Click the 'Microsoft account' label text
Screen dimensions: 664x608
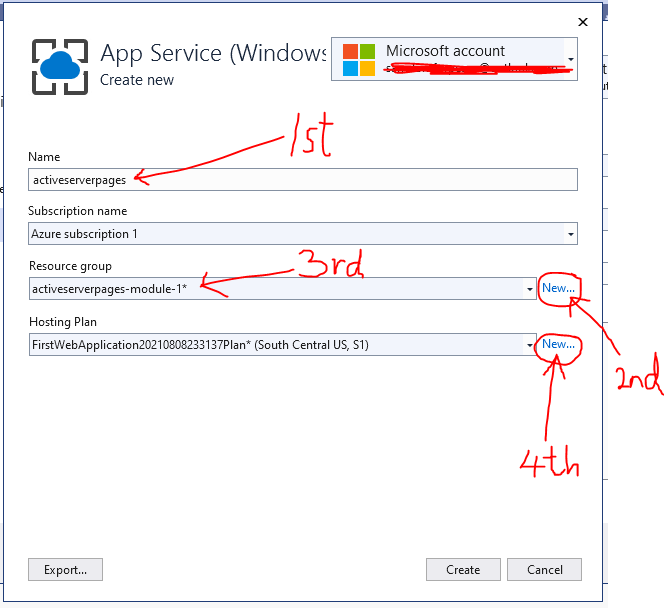pyautogui.click(x=445, y=51)
